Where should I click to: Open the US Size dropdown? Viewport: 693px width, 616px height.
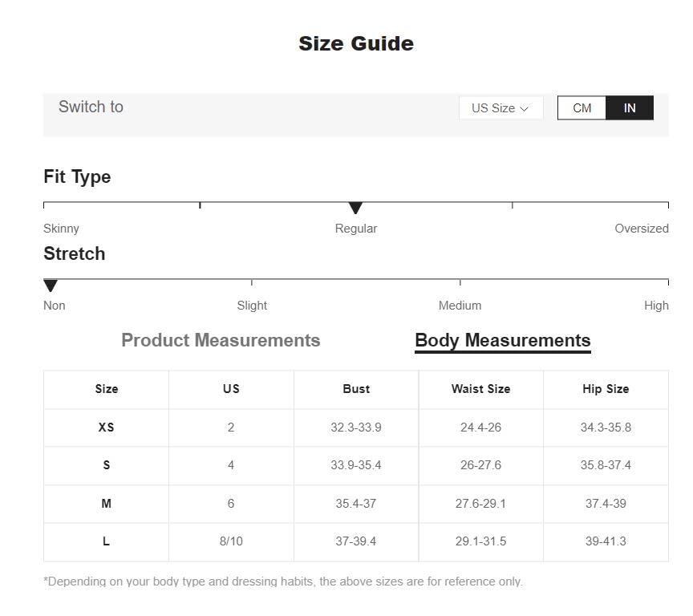tap(500, 107)
